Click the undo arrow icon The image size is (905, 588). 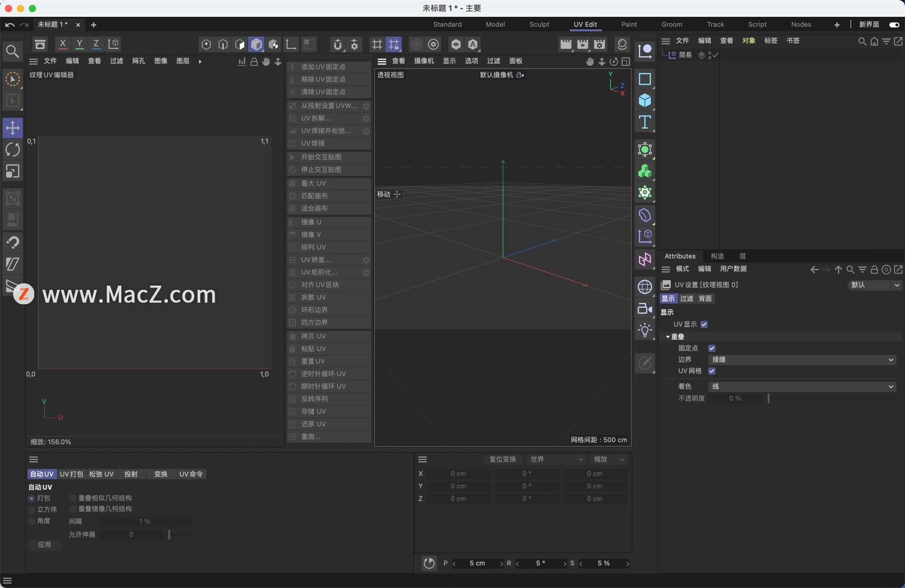[10, 24]
